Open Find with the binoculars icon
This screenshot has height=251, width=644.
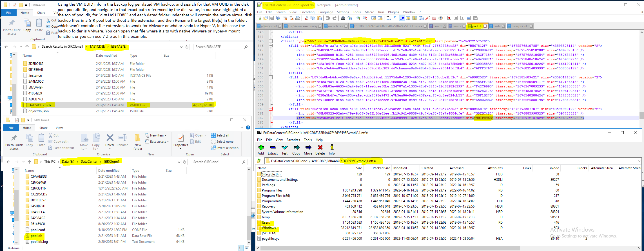tap(343, 18)
